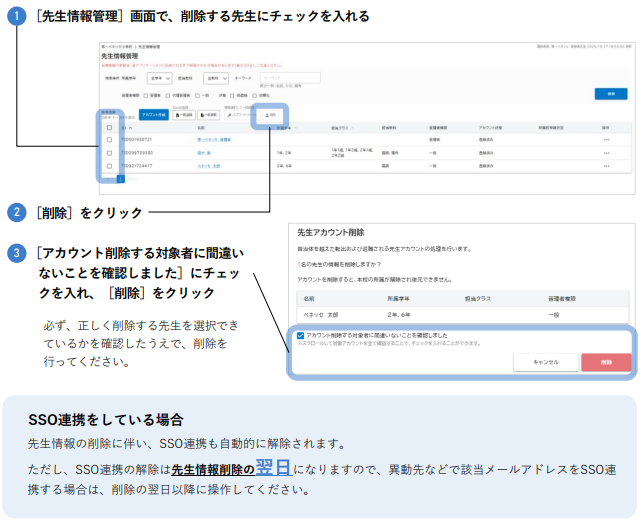Open the three-dot menu for the second teacher row
The height and width of the screenshot is (523, 641).
[606, 153]
